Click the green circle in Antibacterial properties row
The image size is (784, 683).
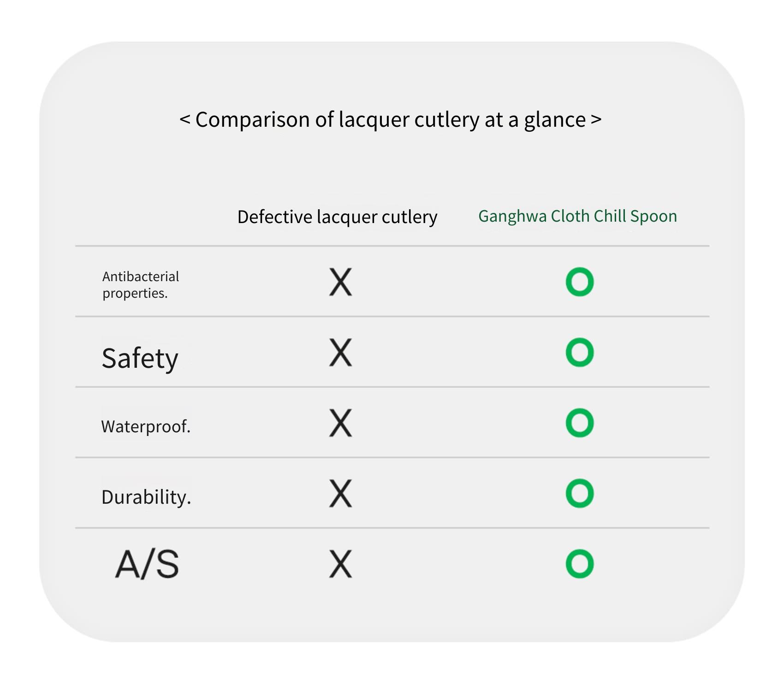(x=580, y=282)
